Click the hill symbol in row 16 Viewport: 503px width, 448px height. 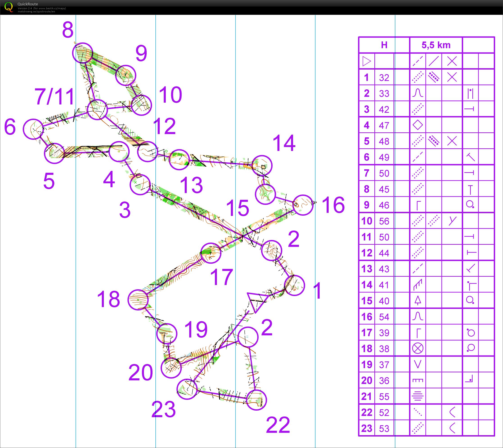(x=418, y=317)
